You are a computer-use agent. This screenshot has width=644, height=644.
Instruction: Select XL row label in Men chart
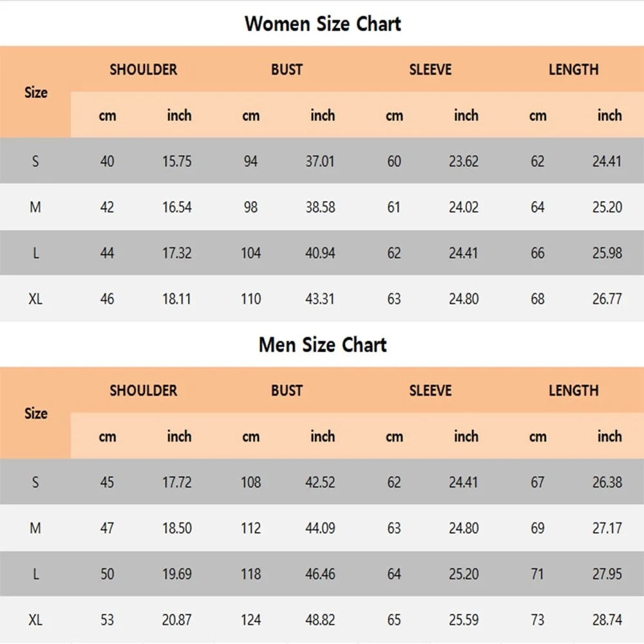pyautogui.click(x=35, y=620)
